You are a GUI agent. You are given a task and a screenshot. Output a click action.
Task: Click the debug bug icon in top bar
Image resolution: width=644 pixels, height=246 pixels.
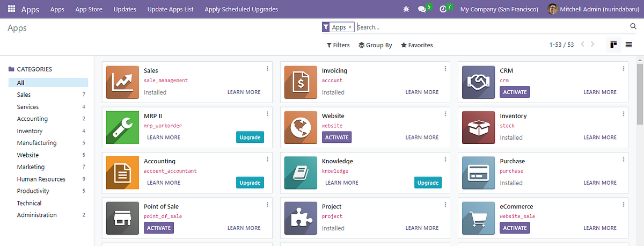pos(406,9)
